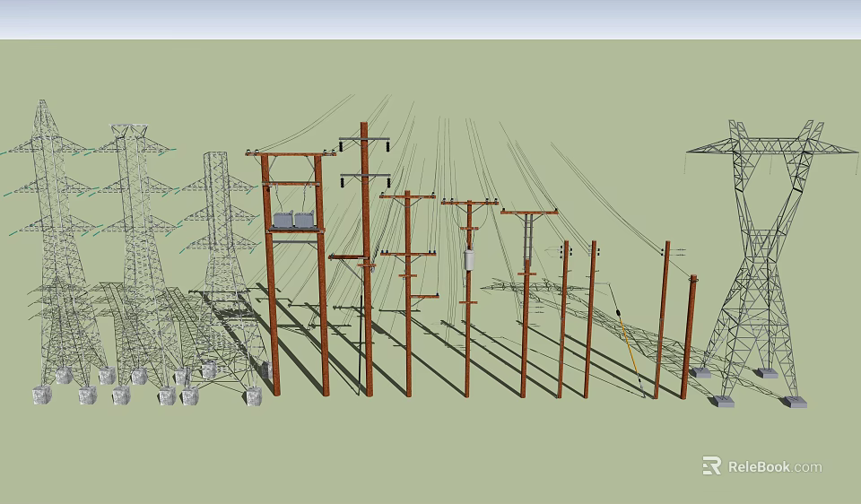This screenshot has height=504, width=861.
Task: Click the yellow guy-wire guard marker
Action: (x=630, y=347)
